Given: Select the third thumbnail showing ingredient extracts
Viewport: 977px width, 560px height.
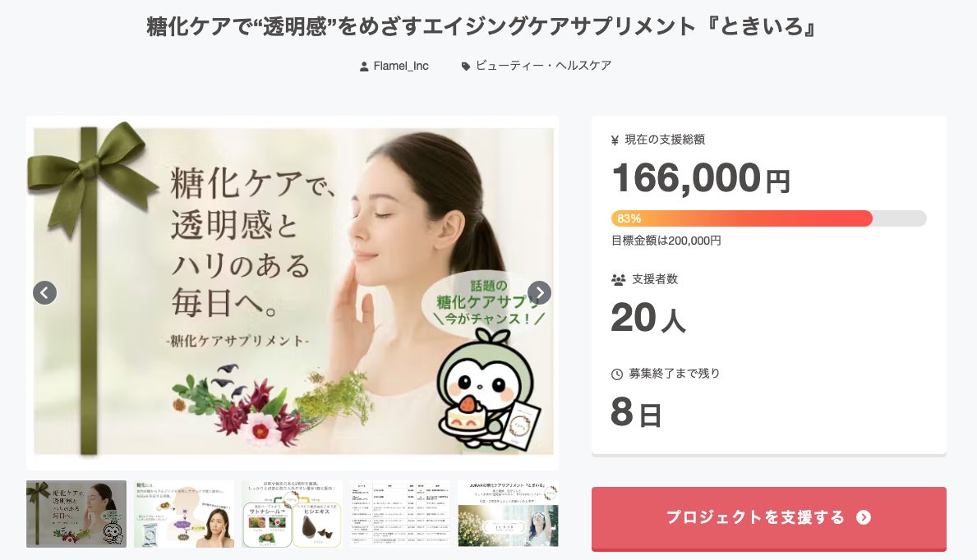Looking at the screenshot, I should (x=293, y=514).
